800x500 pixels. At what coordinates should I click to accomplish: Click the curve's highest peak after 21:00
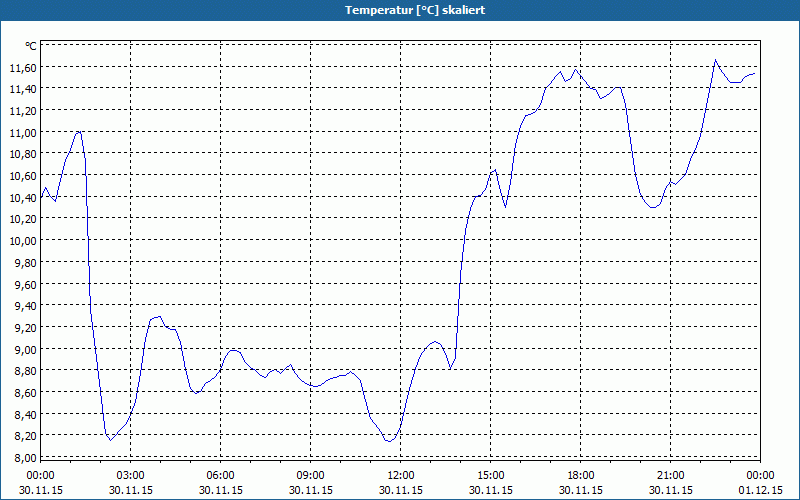pyautogui.click(x=716, y=61)
